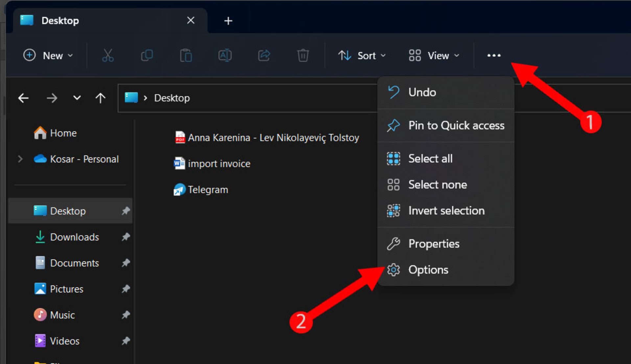Image resolution: width=631 pixels, height=364 pixels.
Task: Click the pin icon beside Desktop
Action: click(x=126, y=211)
